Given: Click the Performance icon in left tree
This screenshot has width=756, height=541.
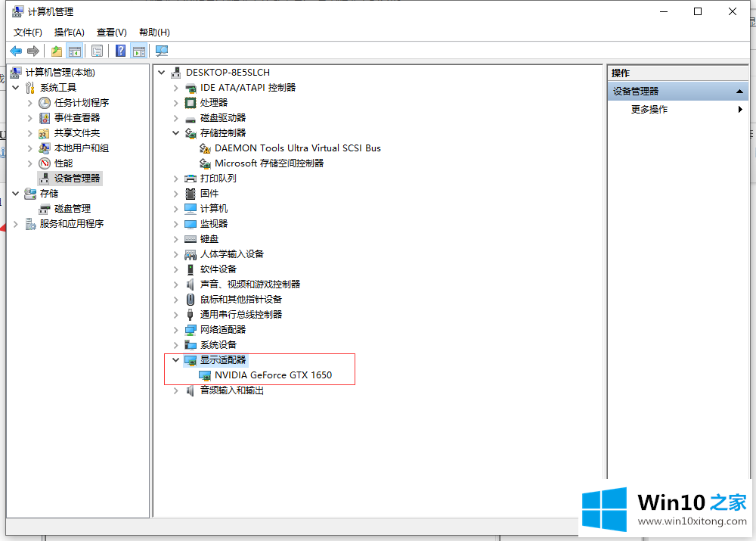Looking at the screenshot, I should click(45, 163).
